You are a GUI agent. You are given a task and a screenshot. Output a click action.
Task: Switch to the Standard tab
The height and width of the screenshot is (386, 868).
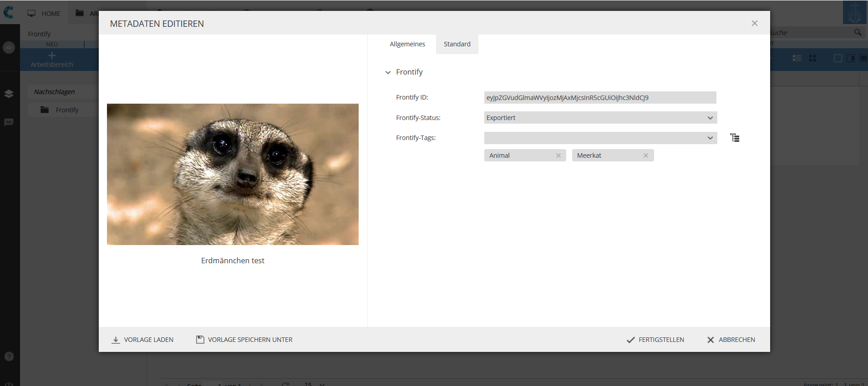tap(457, 44)
